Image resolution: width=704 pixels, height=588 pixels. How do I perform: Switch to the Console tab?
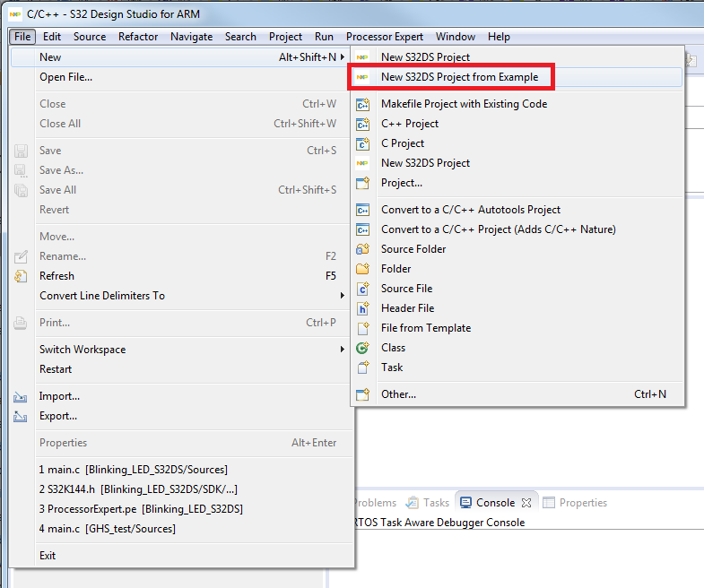coord(496,503)
